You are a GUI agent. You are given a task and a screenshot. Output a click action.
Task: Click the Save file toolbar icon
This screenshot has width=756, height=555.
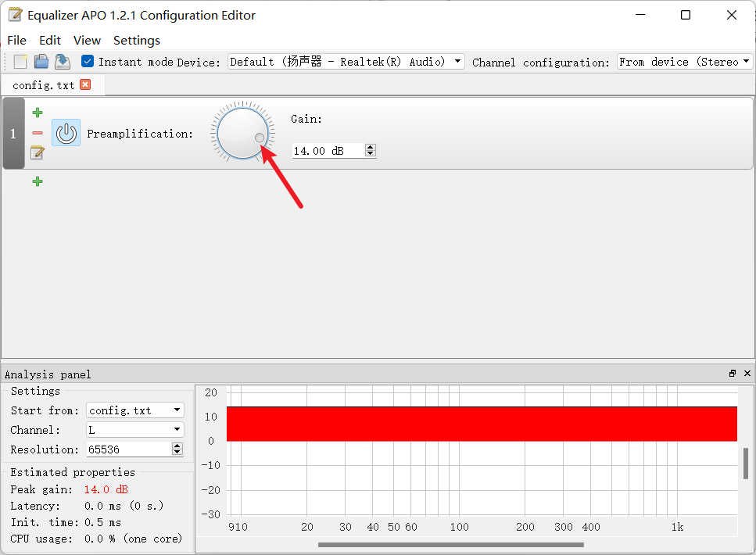tap(62, 62)
